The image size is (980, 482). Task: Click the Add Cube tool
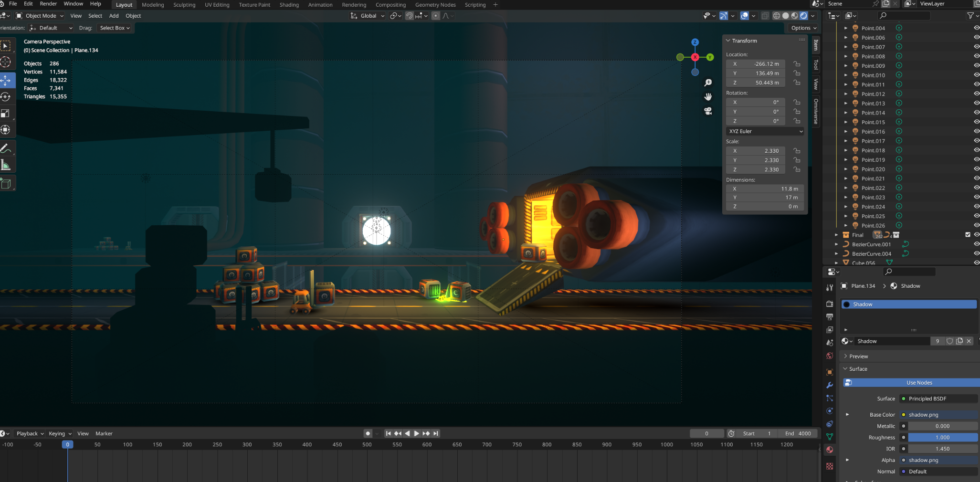pos(6,183)
